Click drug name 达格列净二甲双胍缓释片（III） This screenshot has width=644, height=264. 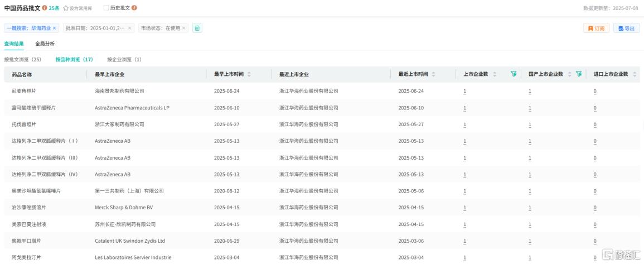[45, 157]
